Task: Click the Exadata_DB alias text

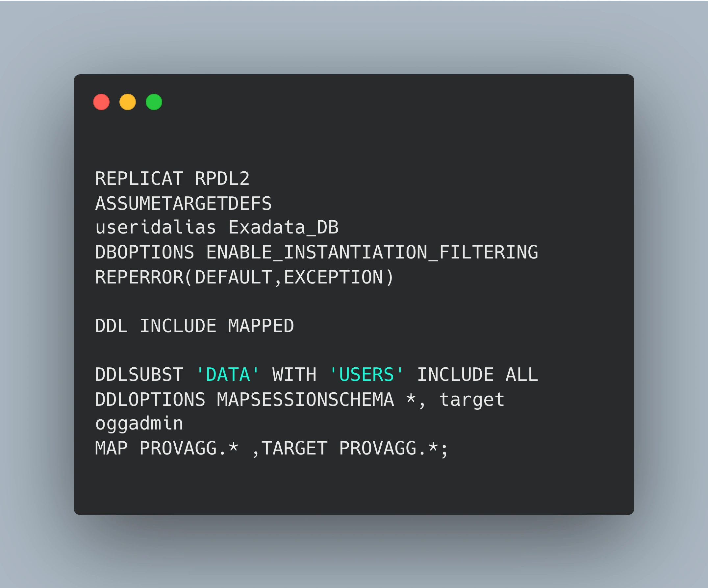Action: pyautogui.click(x=283, y=228)
